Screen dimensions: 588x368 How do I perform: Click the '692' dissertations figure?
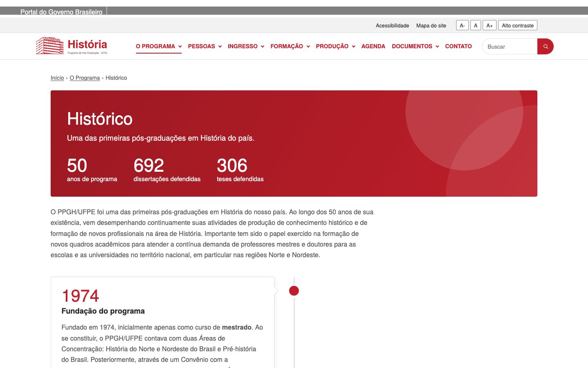149,166
